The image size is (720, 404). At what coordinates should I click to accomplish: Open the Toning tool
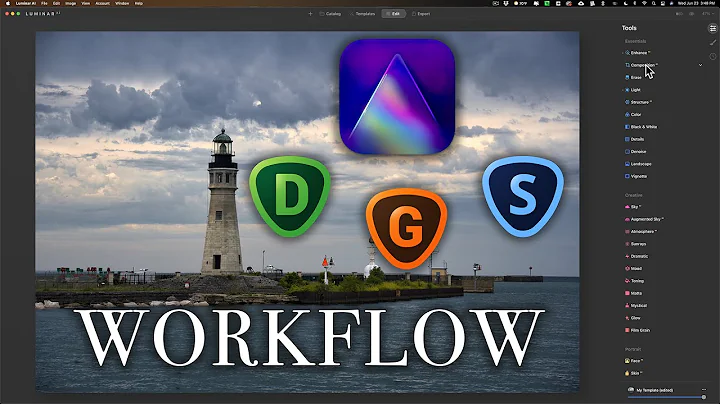[635, 281]
